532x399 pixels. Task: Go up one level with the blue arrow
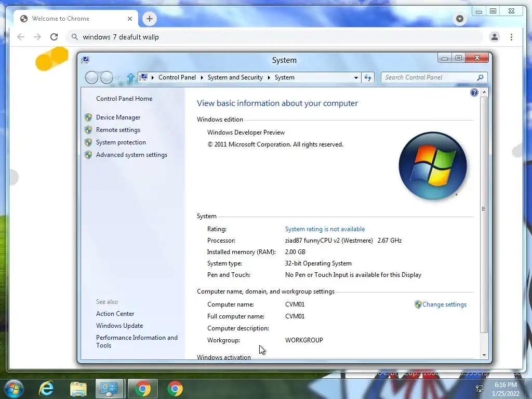(130, 78)
